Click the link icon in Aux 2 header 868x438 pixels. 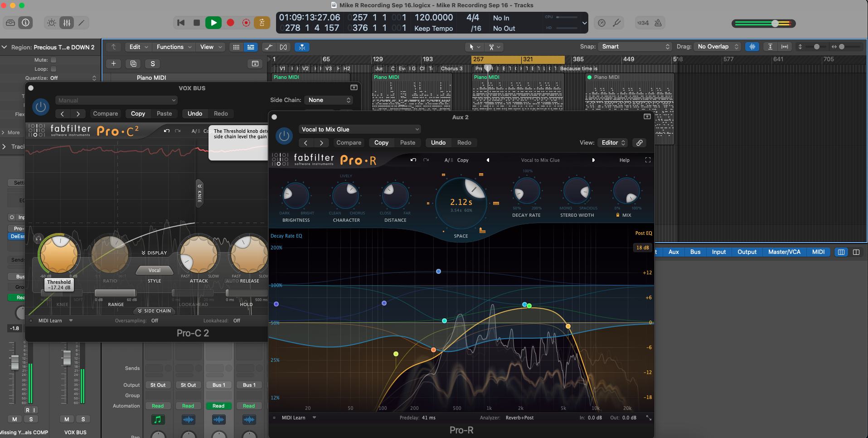pyautogui.click(x=640, y=143)
